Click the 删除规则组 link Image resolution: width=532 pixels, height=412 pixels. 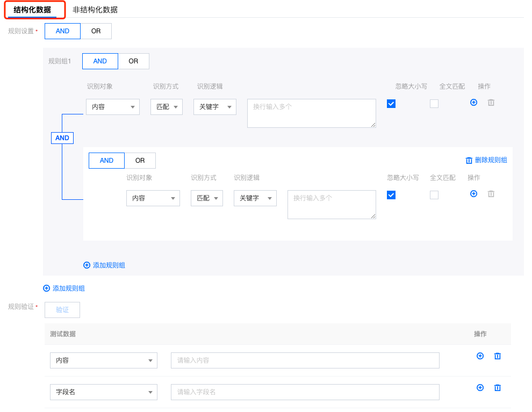click(x=486, y=160)
